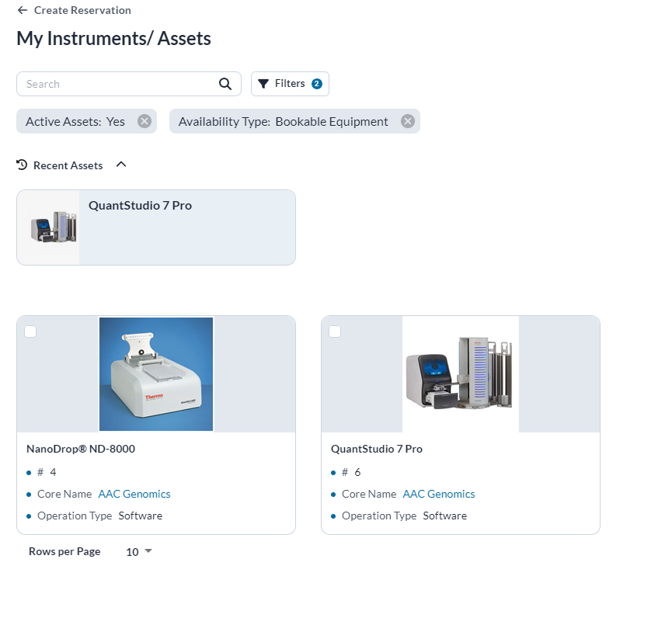
Task: Click Operation Type Software on QuantStudio card
Action: coord(404,516)
